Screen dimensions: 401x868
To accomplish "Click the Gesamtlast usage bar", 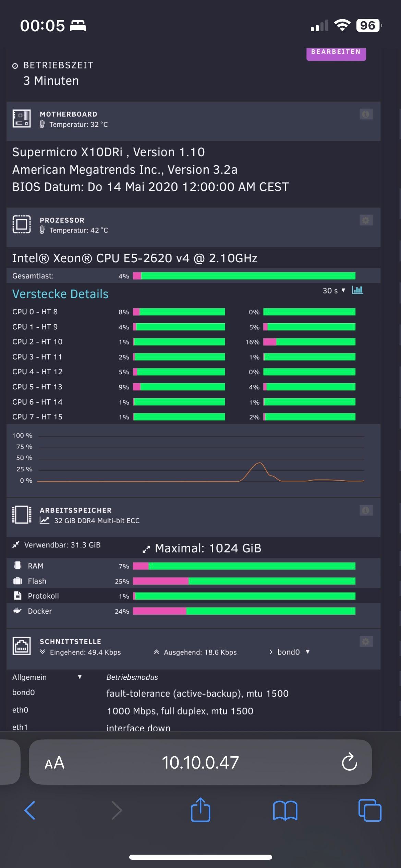I will (244, 276).
